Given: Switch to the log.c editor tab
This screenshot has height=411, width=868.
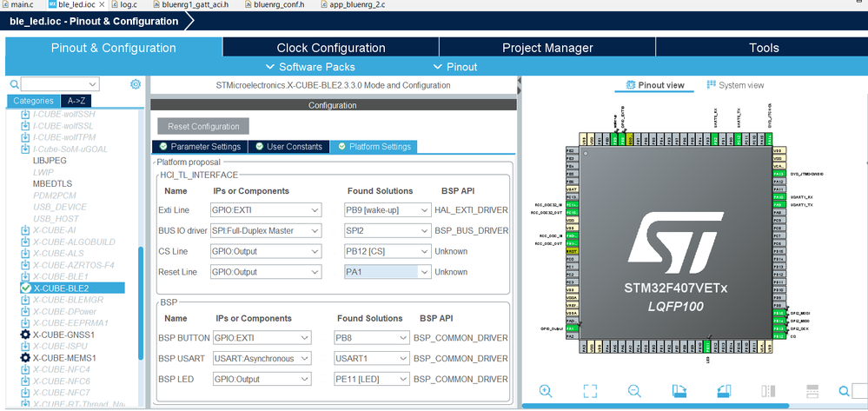Looking at the screenshot, I should pyautogui.click(x=124, y=5).
